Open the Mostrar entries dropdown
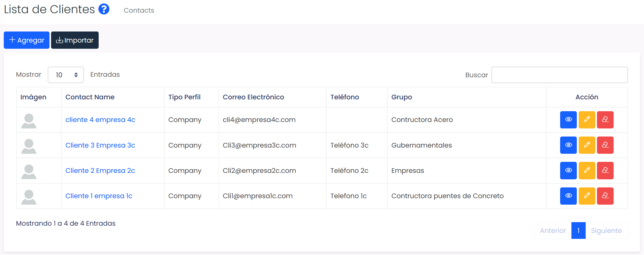The width and height of the screenshot is (644, 255). 66,75
